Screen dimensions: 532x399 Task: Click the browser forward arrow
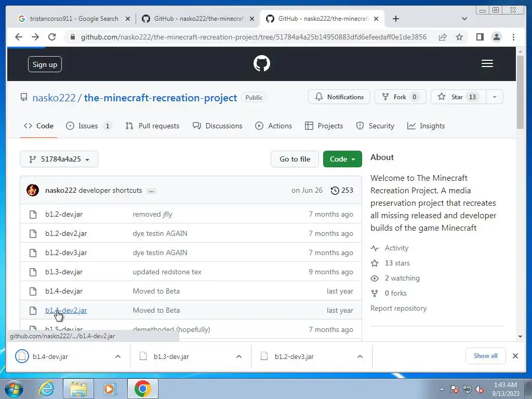click(35, 37)
